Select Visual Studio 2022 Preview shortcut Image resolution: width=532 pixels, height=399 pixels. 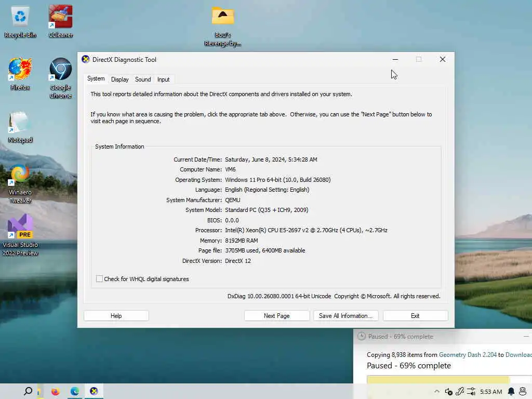20,235
